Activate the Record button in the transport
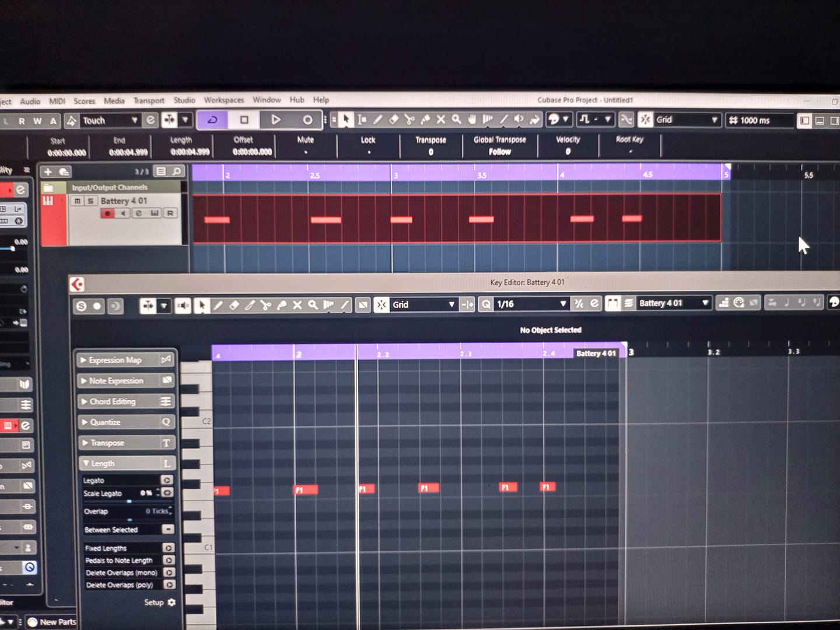Image resolution: width=840 pixels, height=630 pixels. point(307,120)
